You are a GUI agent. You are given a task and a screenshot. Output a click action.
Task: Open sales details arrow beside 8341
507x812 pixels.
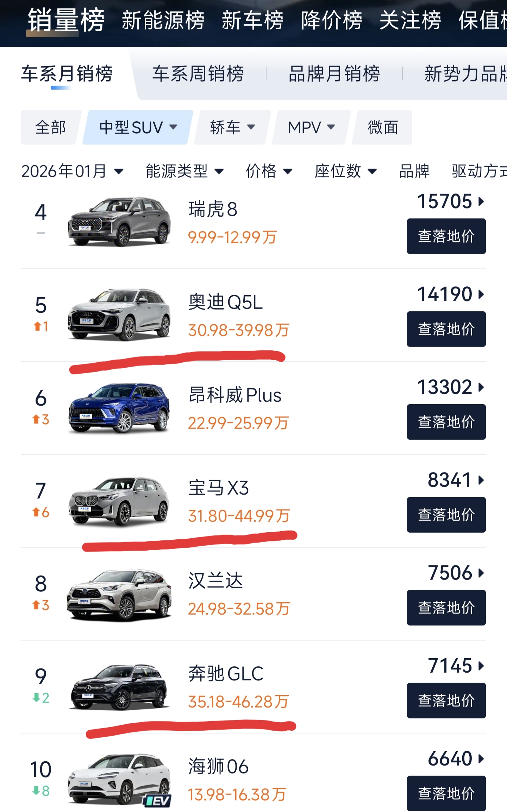(481, 480)
